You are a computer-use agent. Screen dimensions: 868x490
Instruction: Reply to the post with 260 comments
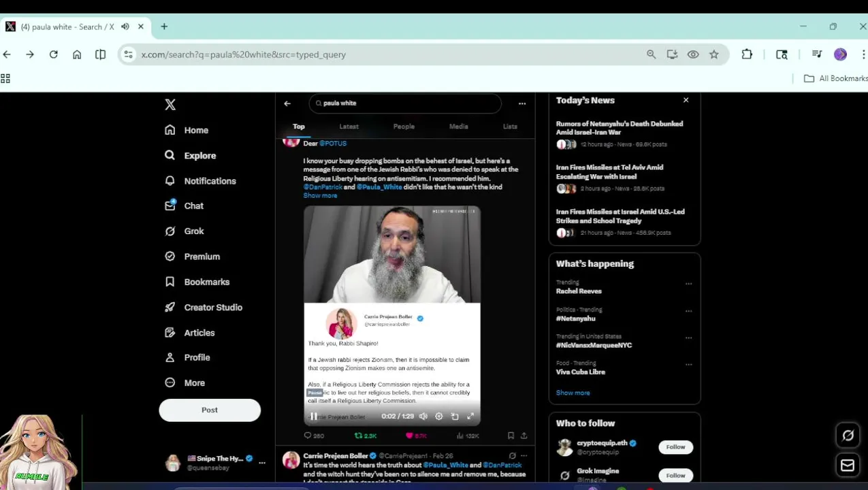[314, 436]
